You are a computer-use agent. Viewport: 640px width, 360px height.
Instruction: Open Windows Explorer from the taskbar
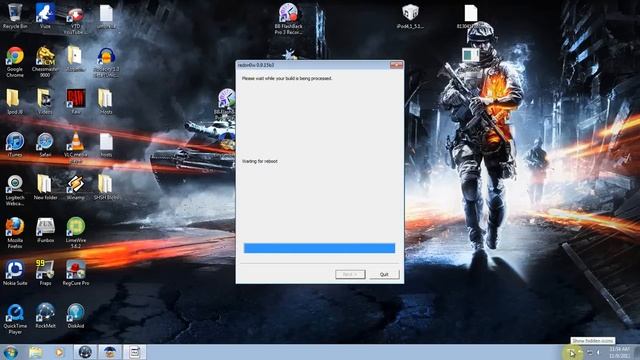coord(36,352)
